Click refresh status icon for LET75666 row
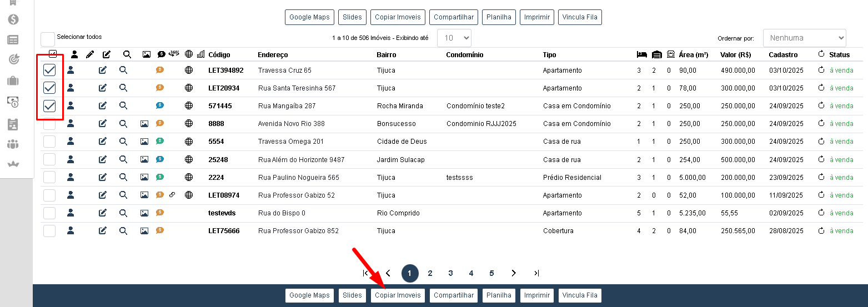Viewport: 868px width, 307px height. coord(821,231)
